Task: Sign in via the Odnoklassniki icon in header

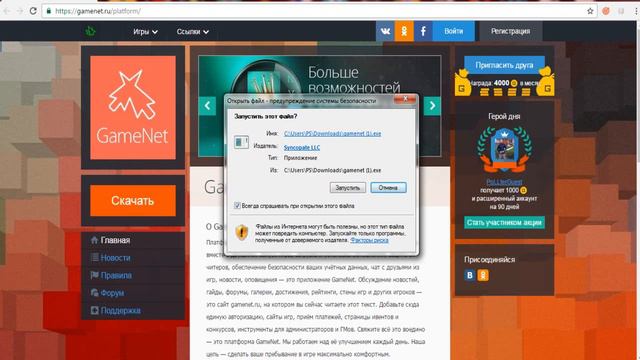Action: (x=404, y=31)
